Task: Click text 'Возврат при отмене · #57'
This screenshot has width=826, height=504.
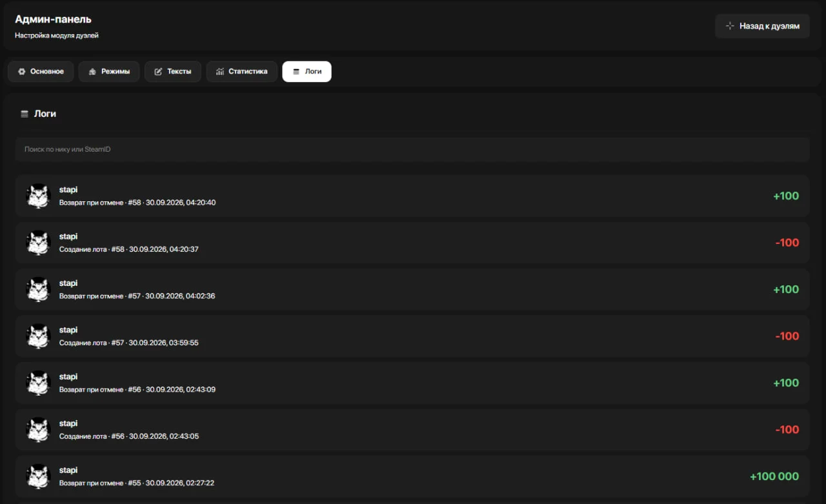Action: click(100, 296)
